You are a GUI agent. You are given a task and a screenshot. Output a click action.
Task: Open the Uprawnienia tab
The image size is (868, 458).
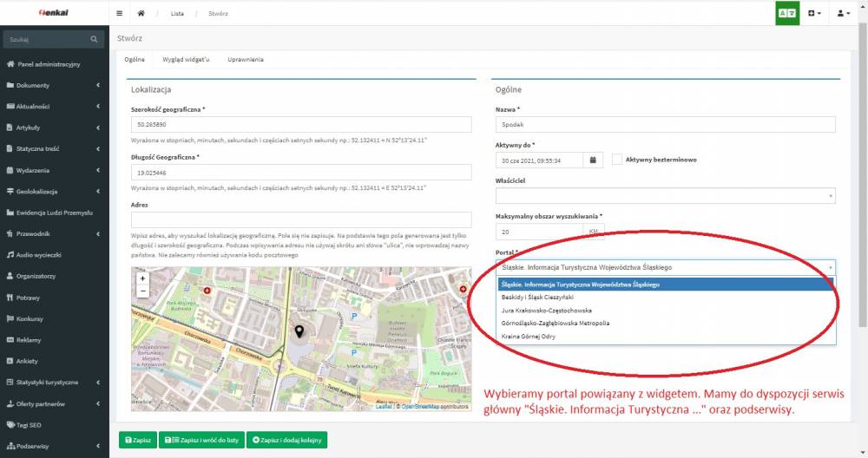pos(246,60)
